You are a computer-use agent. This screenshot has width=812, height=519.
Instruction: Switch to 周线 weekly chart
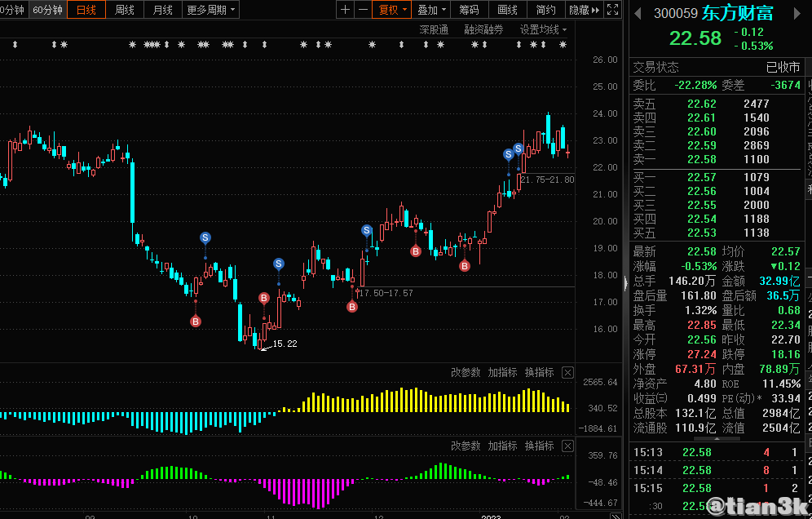[124, 10]
